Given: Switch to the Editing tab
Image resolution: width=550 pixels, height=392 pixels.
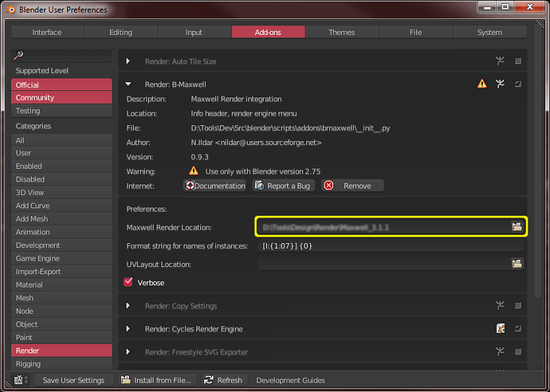Looking at the screenshot, I should (x=120, y=32).
